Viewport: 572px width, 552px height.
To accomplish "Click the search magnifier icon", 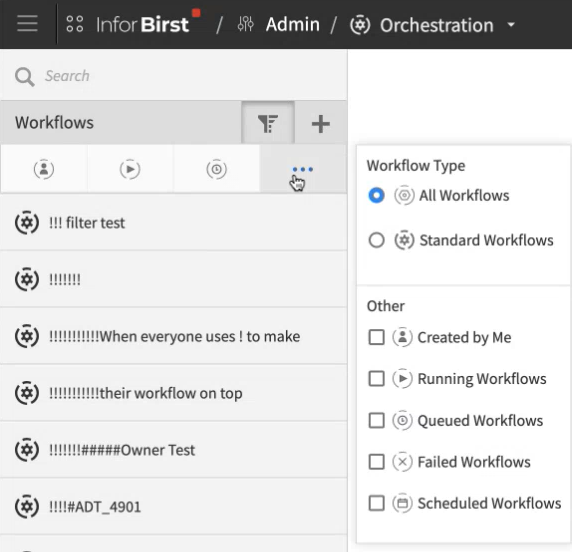I will [24, 77].
